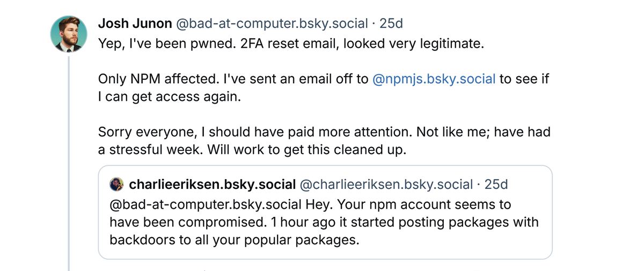Click the "backdoors to all your popular packages" line

(234, 240)
